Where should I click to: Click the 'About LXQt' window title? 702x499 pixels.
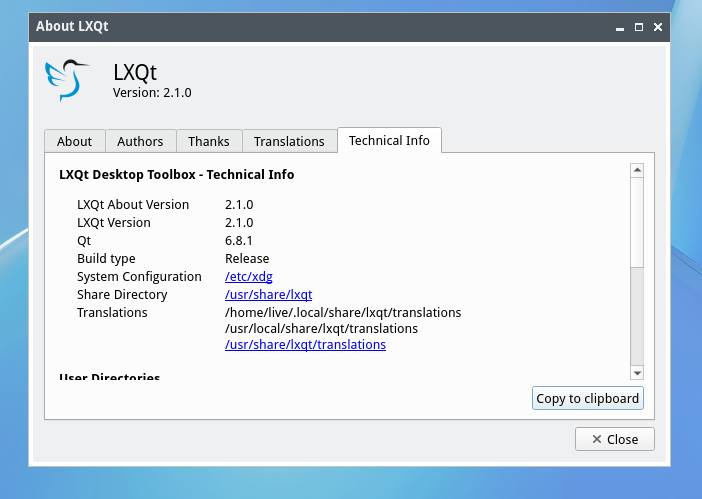pyautogui.click(x=72, y=26)
